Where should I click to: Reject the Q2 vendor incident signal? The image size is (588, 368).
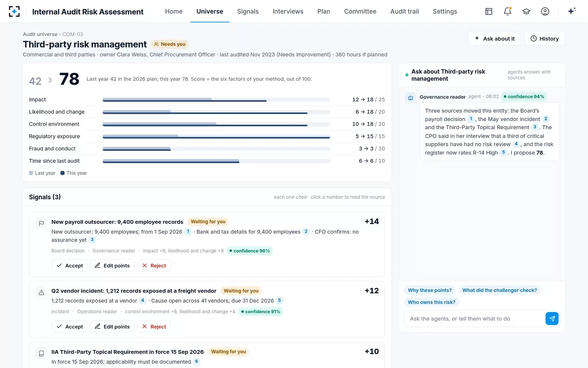[x=154, y=326]
